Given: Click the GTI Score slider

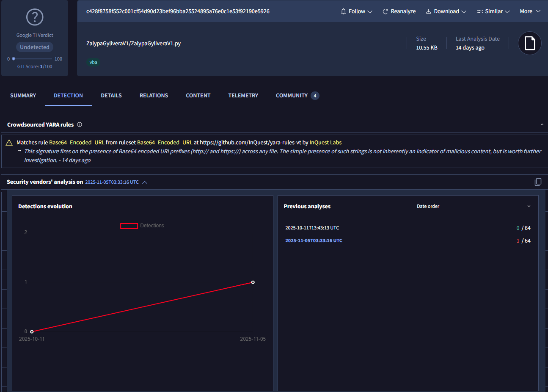Looking at the screenshot, I should 32,59.
